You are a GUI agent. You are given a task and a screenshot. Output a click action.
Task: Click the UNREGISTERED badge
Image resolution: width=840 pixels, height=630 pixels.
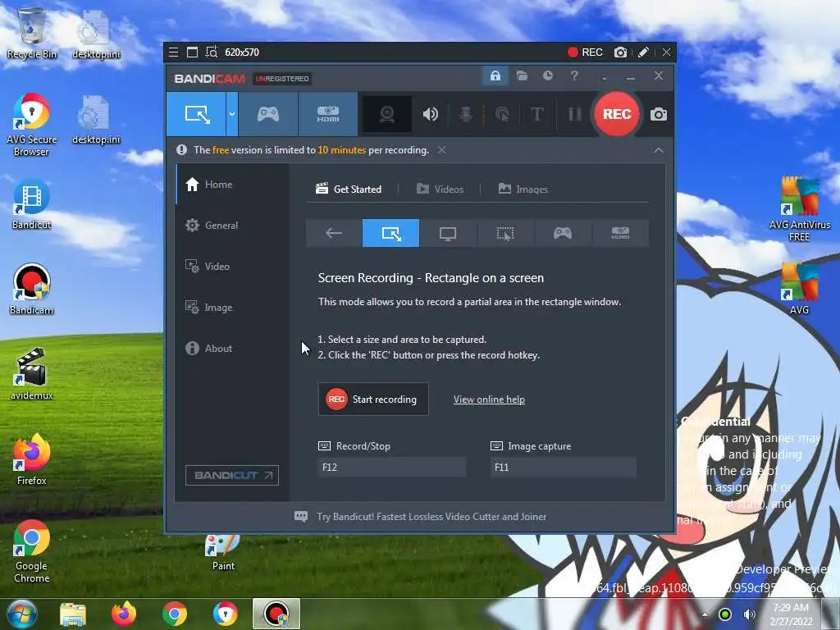click(282, 79)
